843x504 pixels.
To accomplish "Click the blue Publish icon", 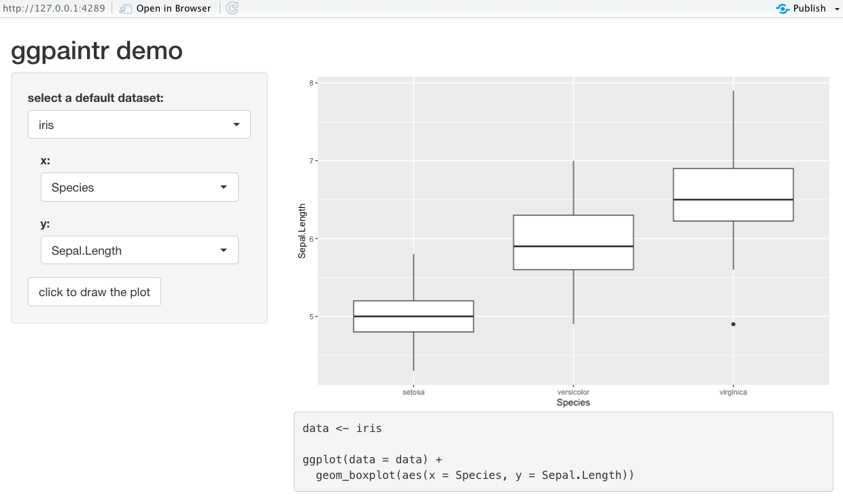I will coord(782,9).
